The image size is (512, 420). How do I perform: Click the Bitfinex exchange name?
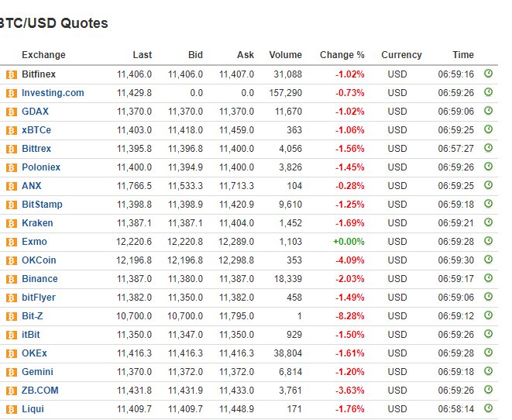coord(39,74)
